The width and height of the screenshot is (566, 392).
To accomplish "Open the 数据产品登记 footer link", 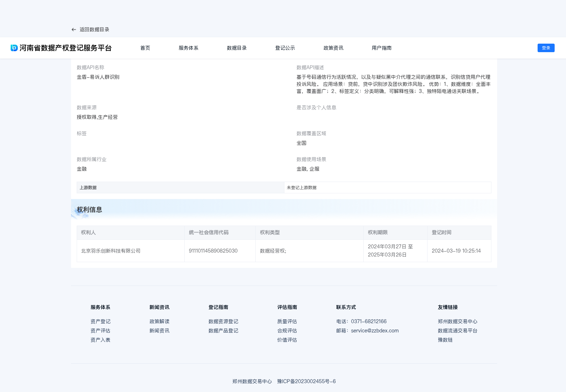I will pyautogui.click(x=223, y=331).
